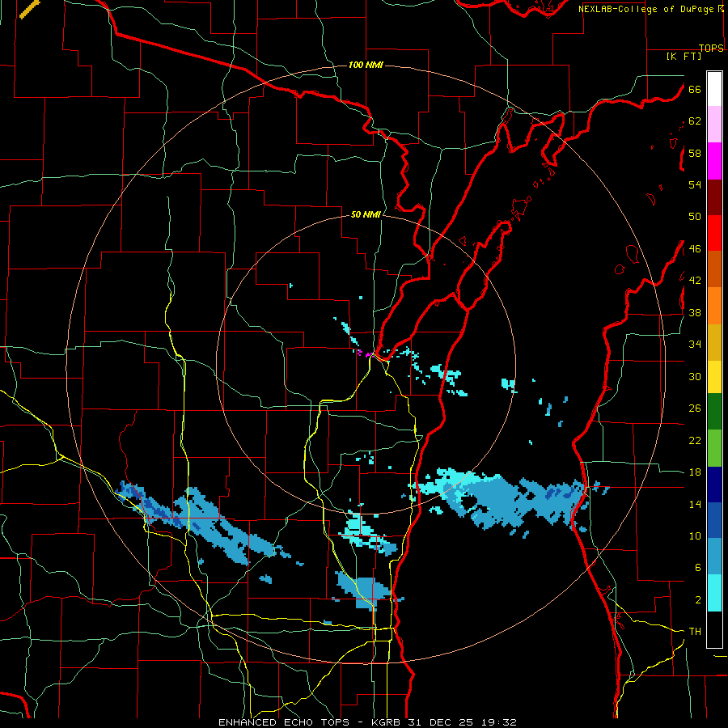Viewport: 728px width, 728px height.
Task: Click the Enhanced Echo Tops KGRB caption
Action: pyautogui.click(x=367, y=722)
